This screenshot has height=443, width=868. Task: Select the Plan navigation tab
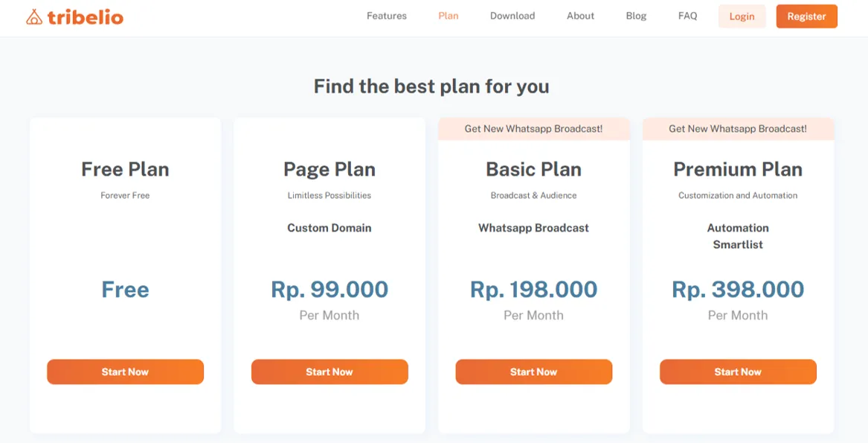448,16
